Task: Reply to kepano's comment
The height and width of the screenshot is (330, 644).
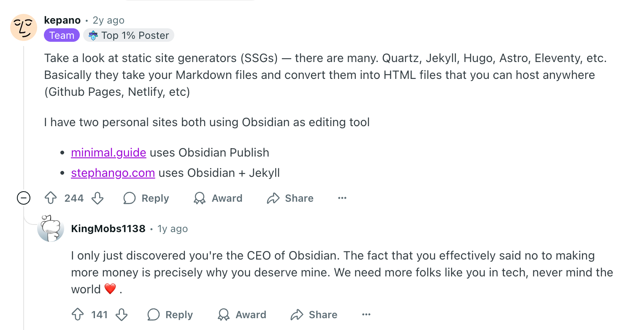Action: click(146, 198)
